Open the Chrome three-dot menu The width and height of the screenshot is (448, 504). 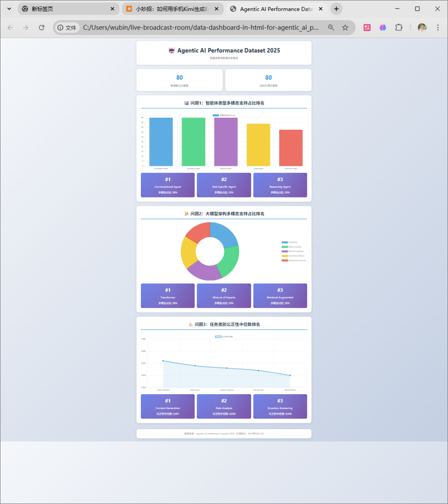pos(438,28)
